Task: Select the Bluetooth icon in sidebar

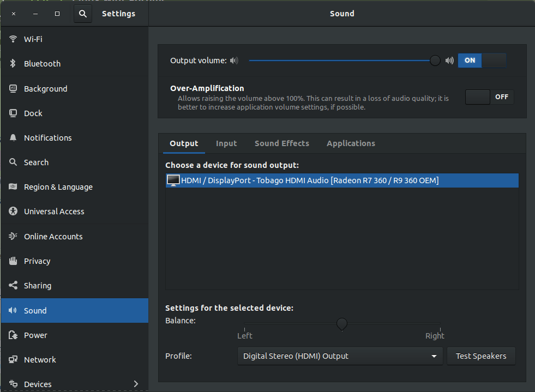Action: coord(13,64)
